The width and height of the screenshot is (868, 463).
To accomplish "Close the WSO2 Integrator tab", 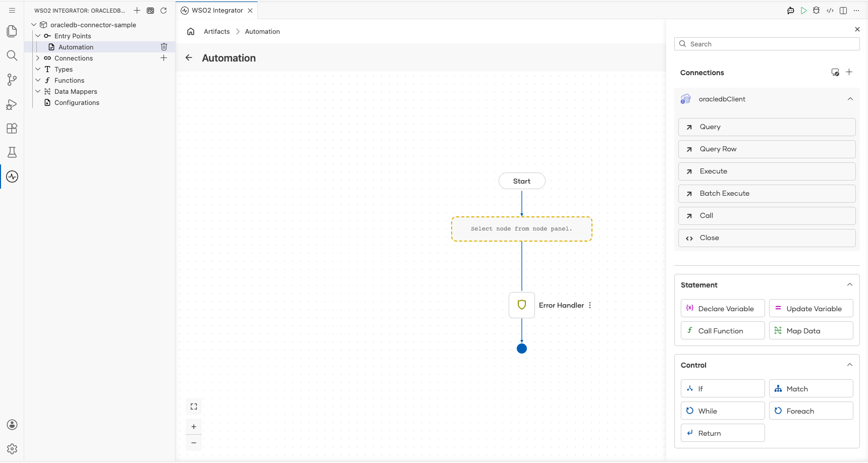I will (x=250, y=11).
